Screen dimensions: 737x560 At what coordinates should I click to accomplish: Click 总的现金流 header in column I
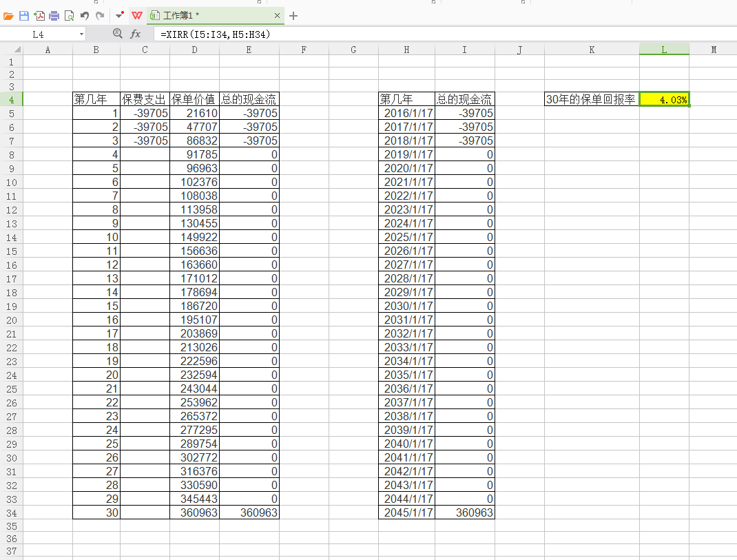465,99
